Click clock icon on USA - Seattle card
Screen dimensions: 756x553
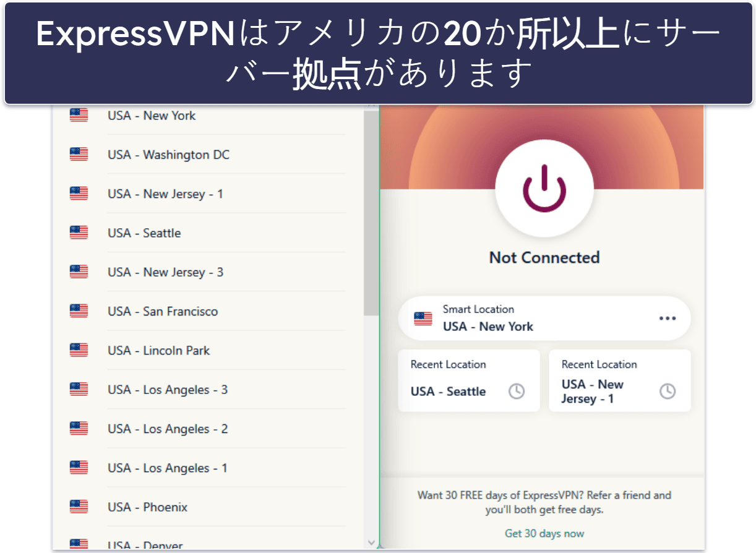(x=517, y=391)
